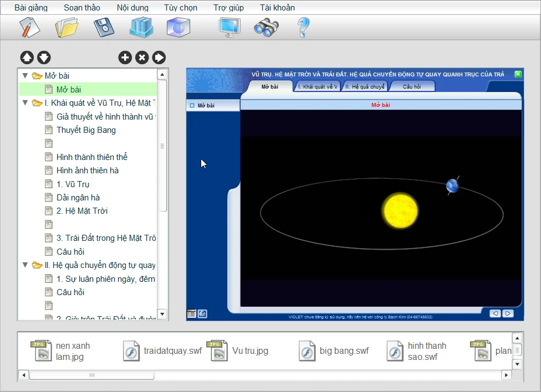Click the binoculars search icon
Viewport: 541px width, 392px height.
[x=266, y=27]
